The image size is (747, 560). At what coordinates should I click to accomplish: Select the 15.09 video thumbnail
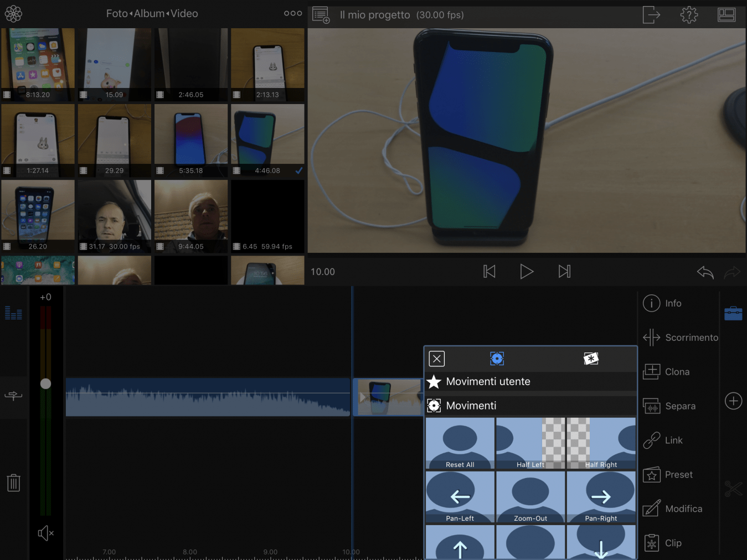pyautogui.click(x=114, y=64)
